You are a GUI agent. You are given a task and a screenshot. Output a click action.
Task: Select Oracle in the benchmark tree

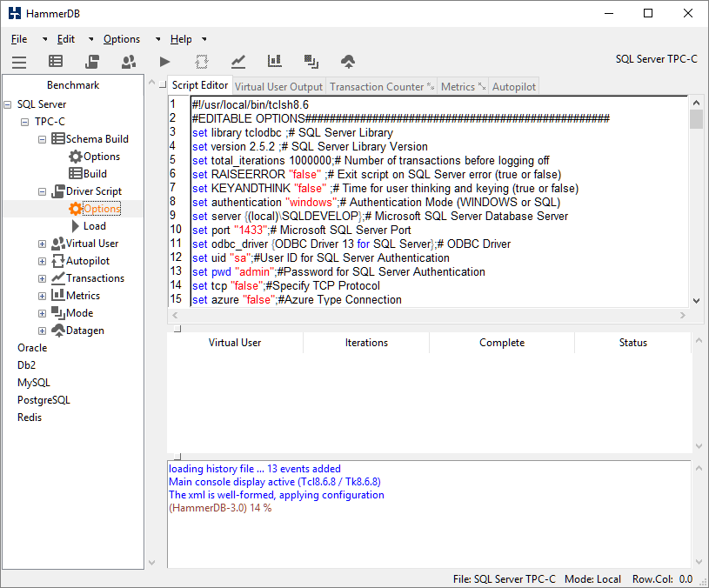click(32, 348)
